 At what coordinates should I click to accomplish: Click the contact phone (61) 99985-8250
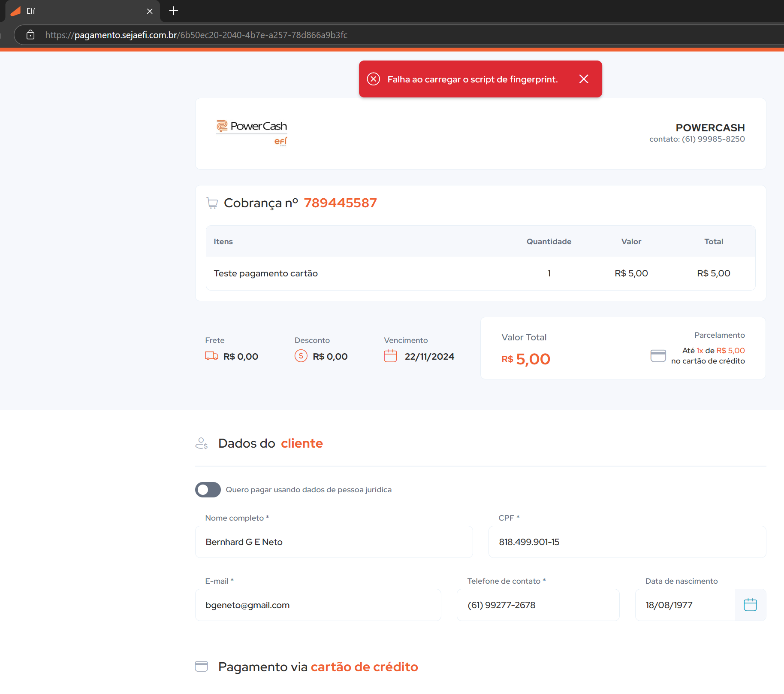point(713,139)
